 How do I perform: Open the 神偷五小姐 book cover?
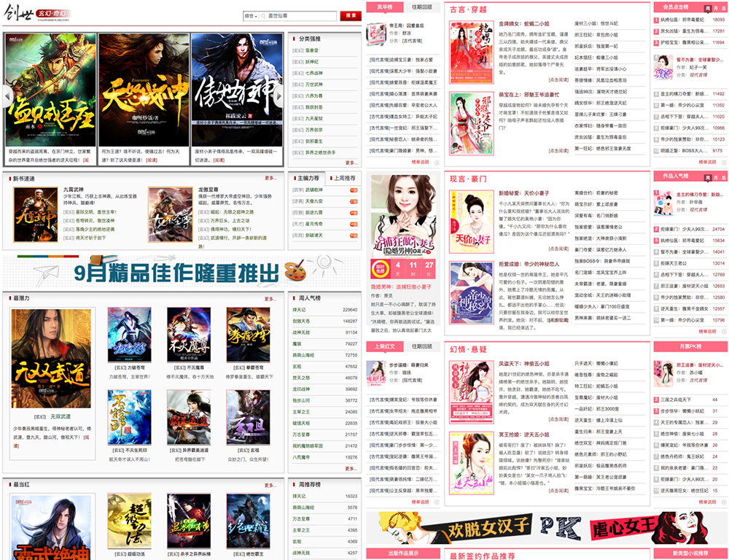pos(472,392)
